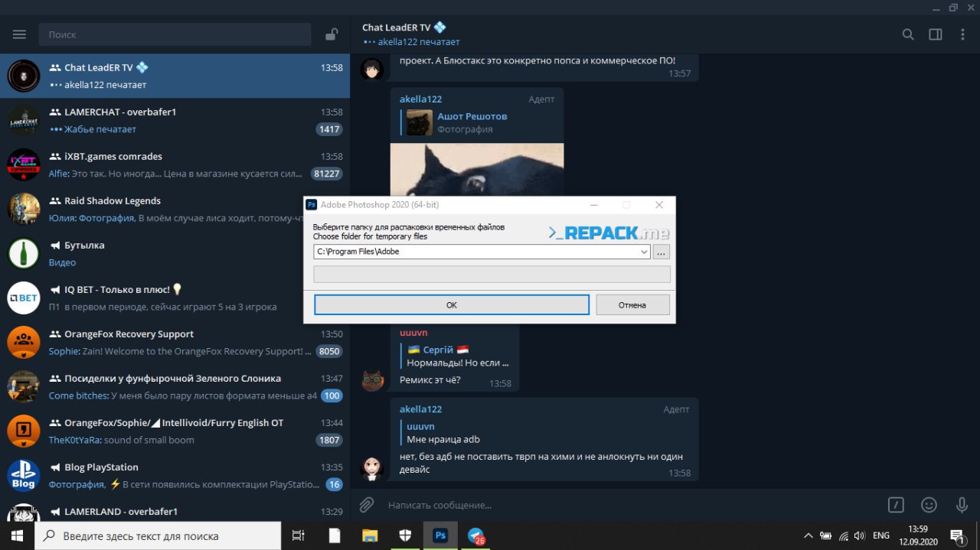Show hidden tray icons chevron
980x550 pixels.
point(808,535)
